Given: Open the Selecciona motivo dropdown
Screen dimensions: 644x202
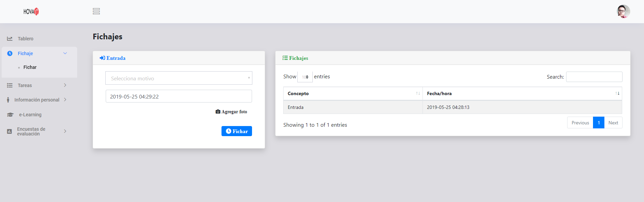Looking at the screenshot, I should click(179, 78).
